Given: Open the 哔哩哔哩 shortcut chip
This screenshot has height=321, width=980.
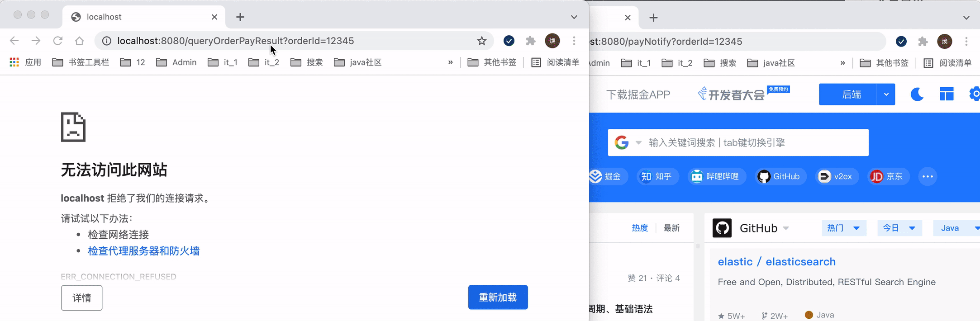Looking at the screenshot, I should tap(717, 176).
